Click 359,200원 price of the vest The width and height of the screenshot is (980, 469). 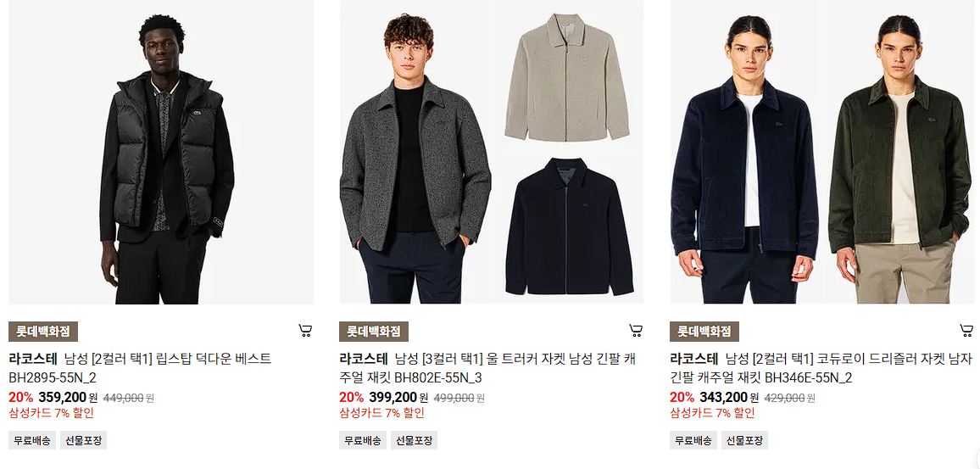point(68,397)
